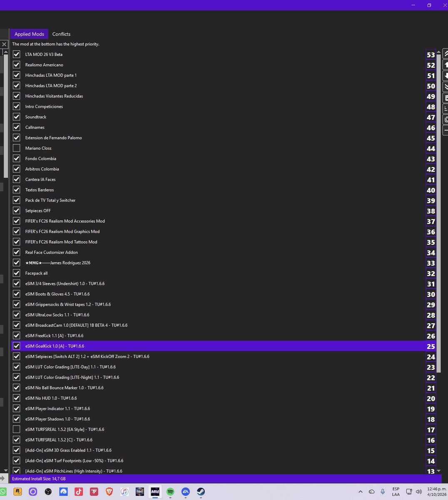Open the ESP LAA language switcher
This screenshot has height=500, width=448.
tap(396, 492)
